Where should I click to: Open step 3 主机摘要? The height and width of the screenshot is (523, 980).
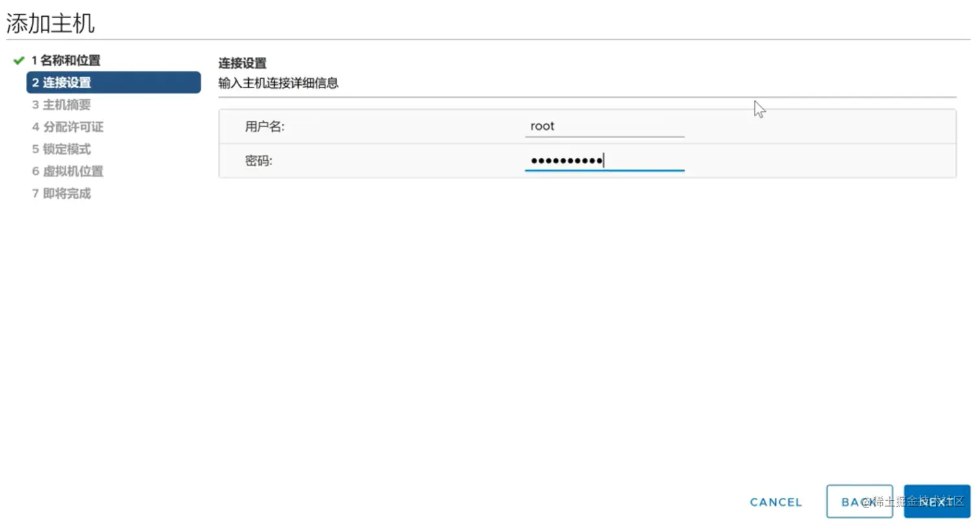pyautogui.click(x=62, y=105)
